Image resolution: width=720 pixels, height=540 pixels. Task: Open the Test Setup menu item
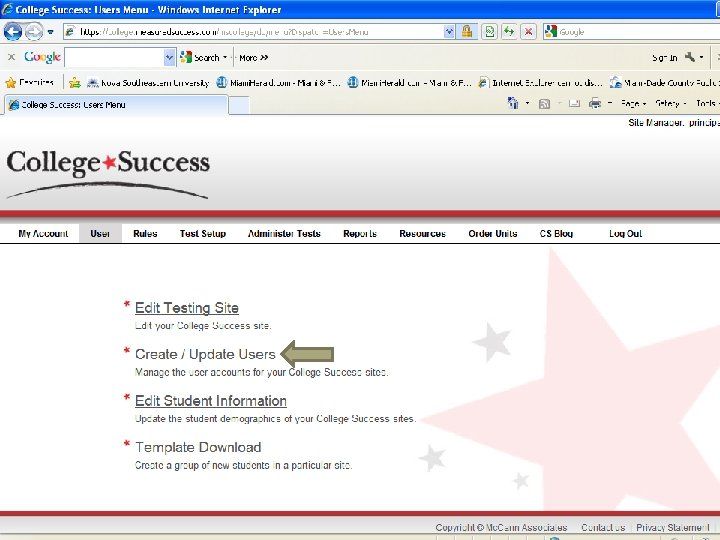tap(202, 233)
